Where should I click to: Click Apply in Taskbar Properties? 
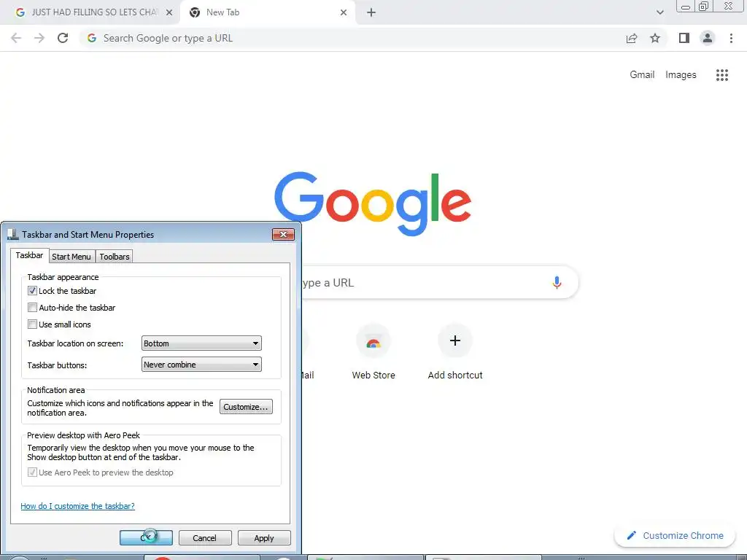point(264,537)
